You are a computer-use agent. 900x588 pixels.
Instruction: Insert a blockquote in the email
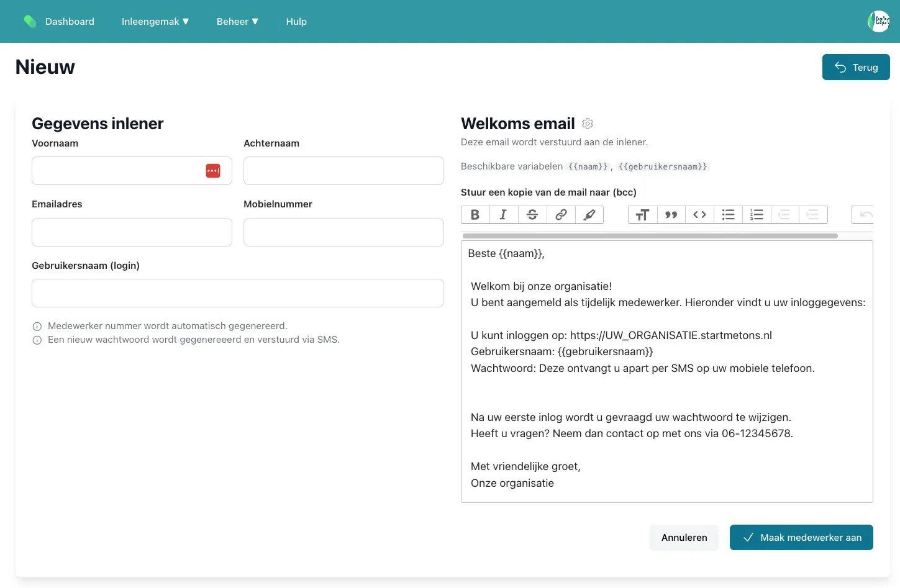tap(671, 215)
